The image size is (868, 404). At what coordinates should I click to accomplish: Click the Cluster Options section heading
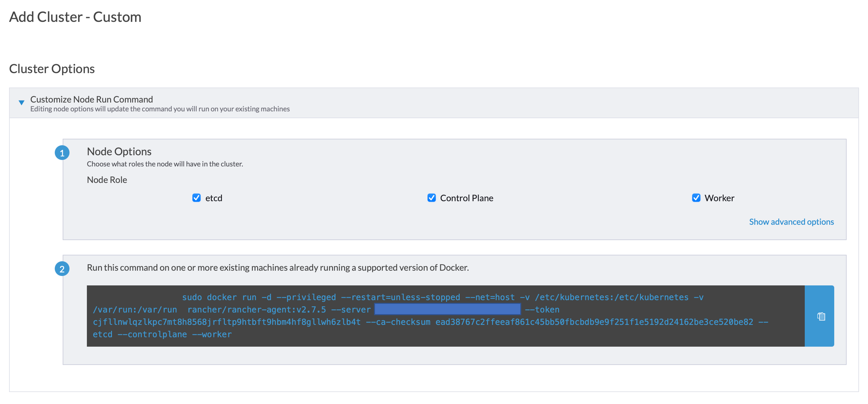[52, 69]
